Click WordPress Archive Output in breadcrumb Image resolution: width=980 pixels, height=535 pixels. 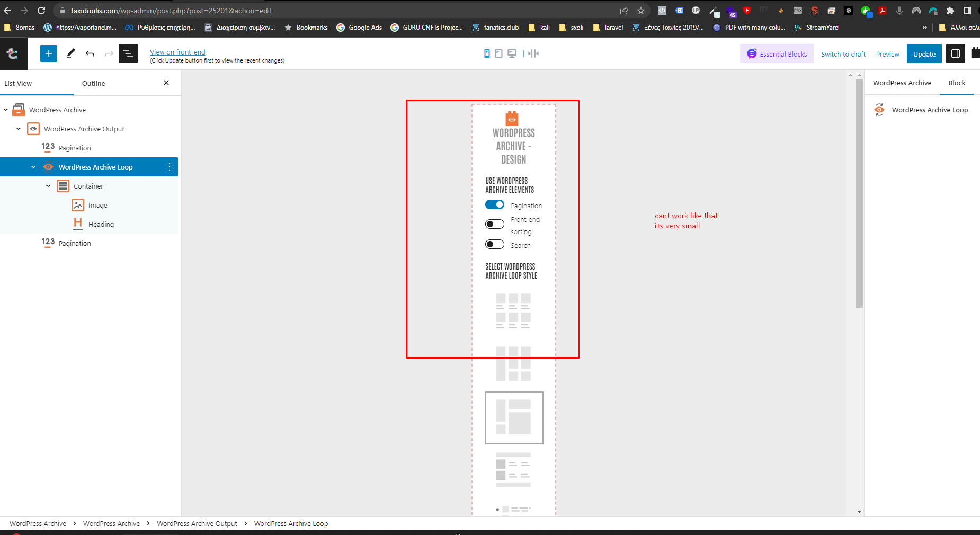[197, 523]
